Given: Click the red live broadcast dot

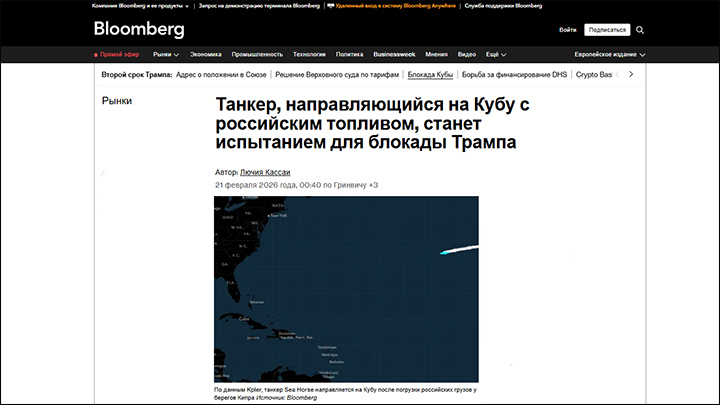Looking at the screenshot, I should tap(96, 55).
